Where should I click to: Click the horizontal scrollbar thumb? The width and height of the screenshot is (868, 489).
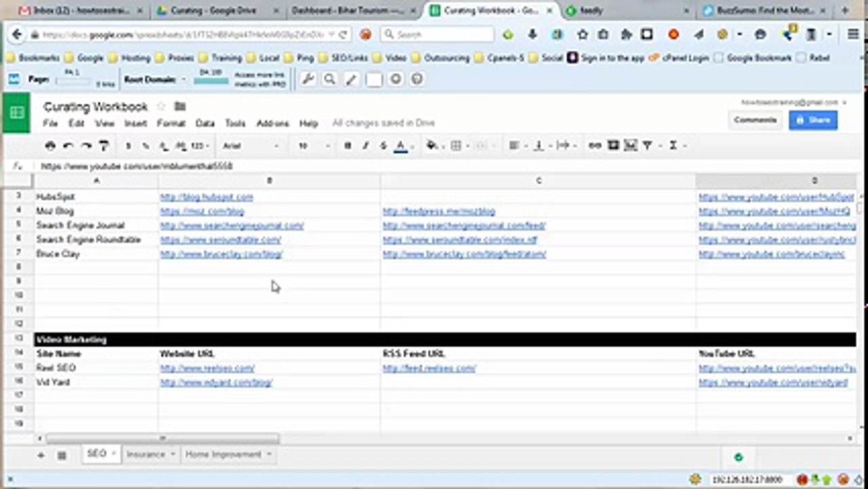pos(162,439)
